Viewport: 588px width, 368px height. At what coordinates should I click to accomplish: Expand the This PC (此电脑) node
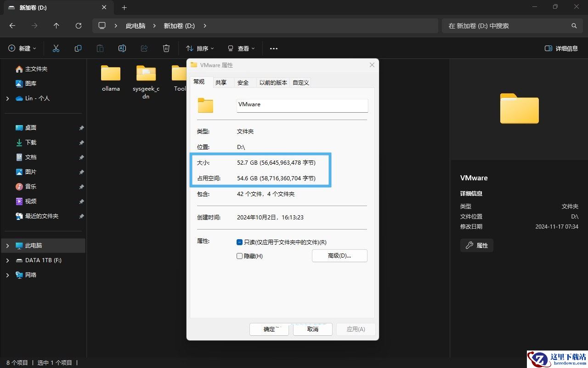tap(7, 246)
